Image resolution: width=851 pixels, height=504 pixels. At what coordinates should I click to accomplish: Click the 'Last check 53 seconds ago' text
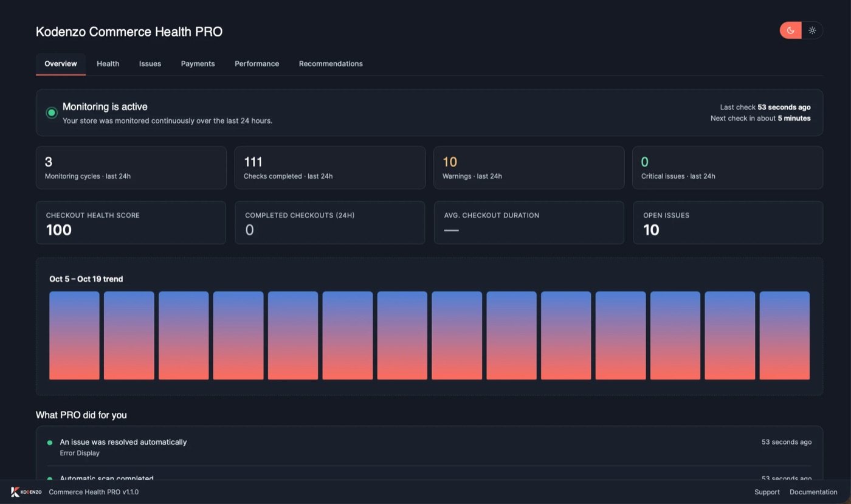765,107
